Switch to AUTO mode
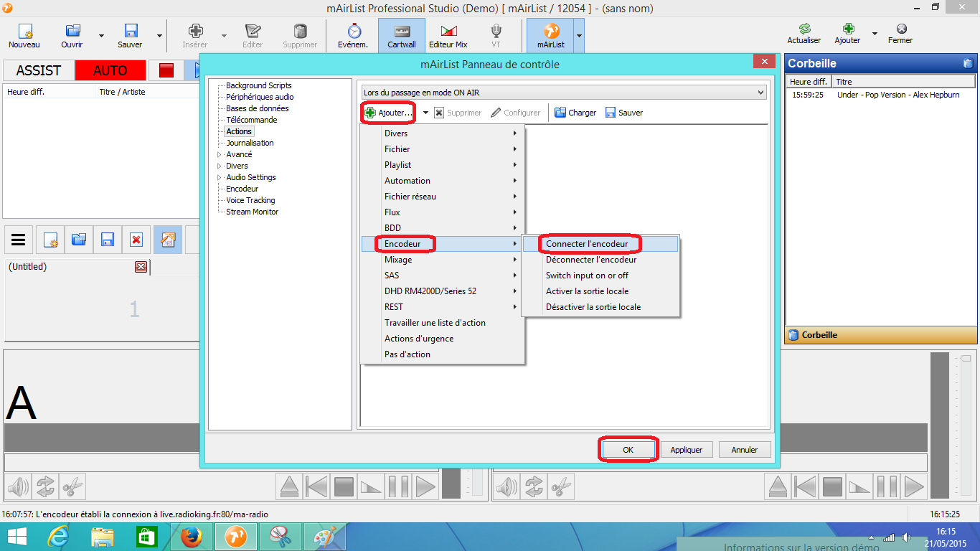This screenshot has width=980, height=551. [110, 70]
